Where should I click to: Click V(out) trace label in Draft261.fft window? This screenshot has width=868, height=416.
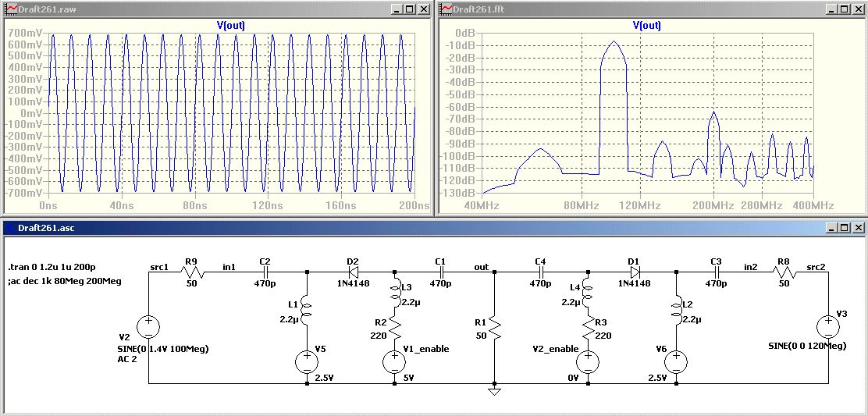pos(646,26)
